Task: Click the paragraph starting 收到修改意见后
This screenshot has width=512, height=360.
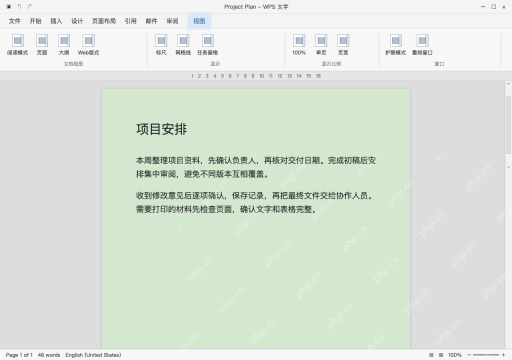Action: tap(255, 202)
